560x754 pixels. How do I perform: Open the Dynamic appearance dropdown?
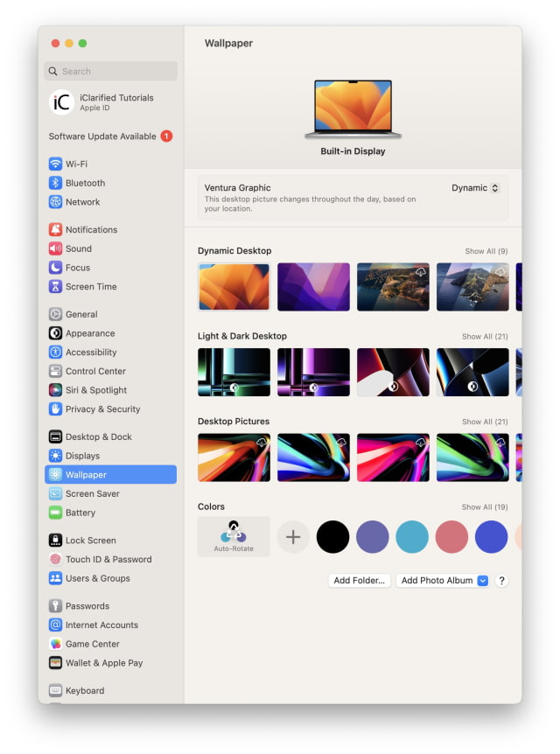pos(475,188)
